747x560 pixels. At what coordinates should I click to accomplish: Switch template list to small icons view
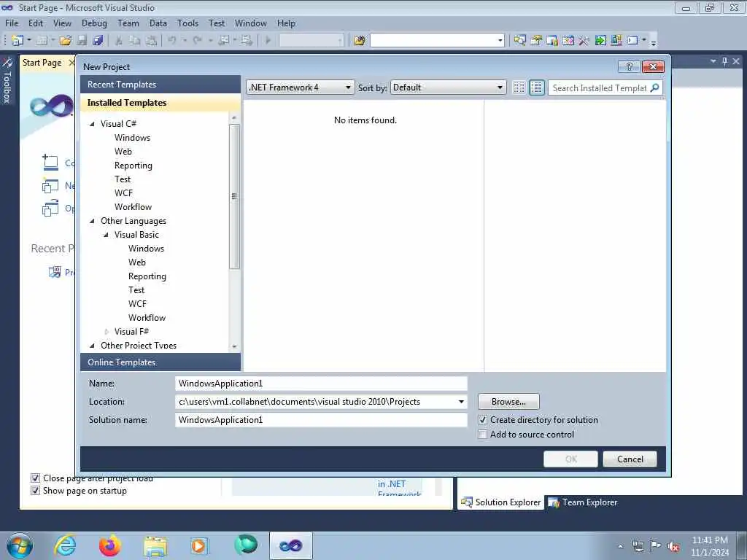pos(519,87)
